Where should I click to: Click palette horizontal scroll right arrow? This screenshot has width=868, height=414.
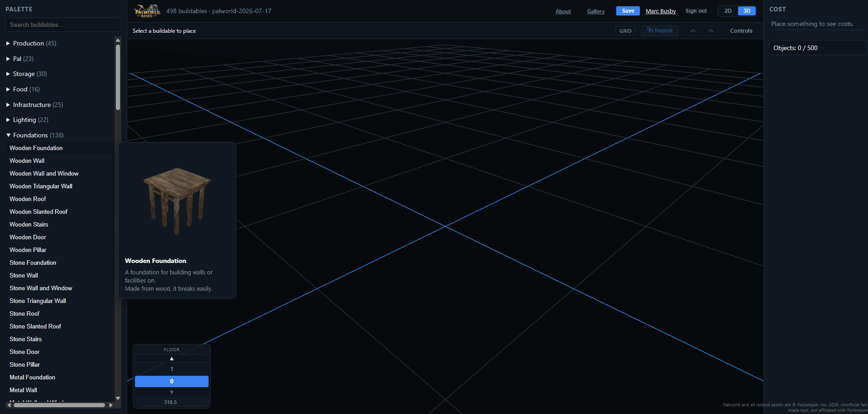tap(110, 405)
